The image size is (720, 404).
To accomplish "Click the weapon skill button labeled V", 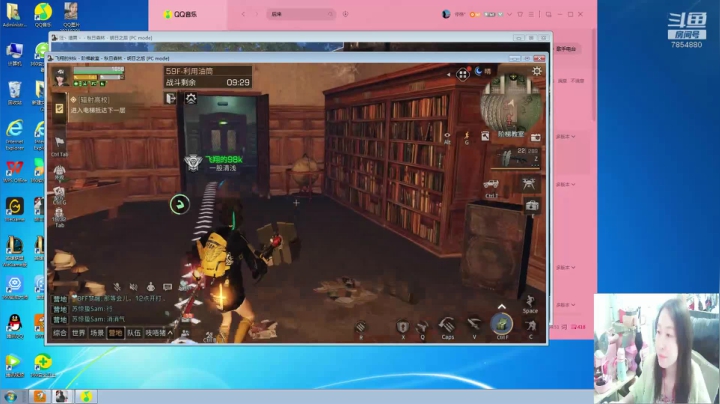I will (x=474, y=325).
